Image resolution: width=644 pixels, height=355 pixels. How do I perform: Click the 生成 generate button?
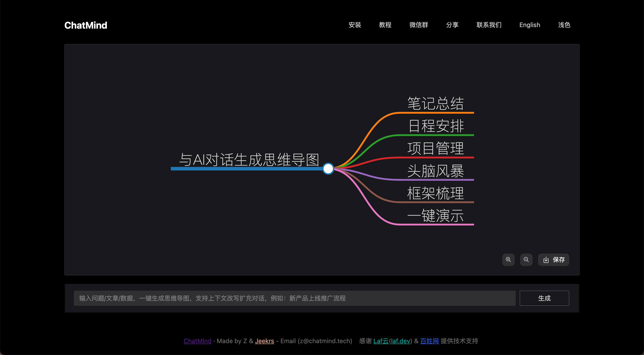click(x=544, y=298)
